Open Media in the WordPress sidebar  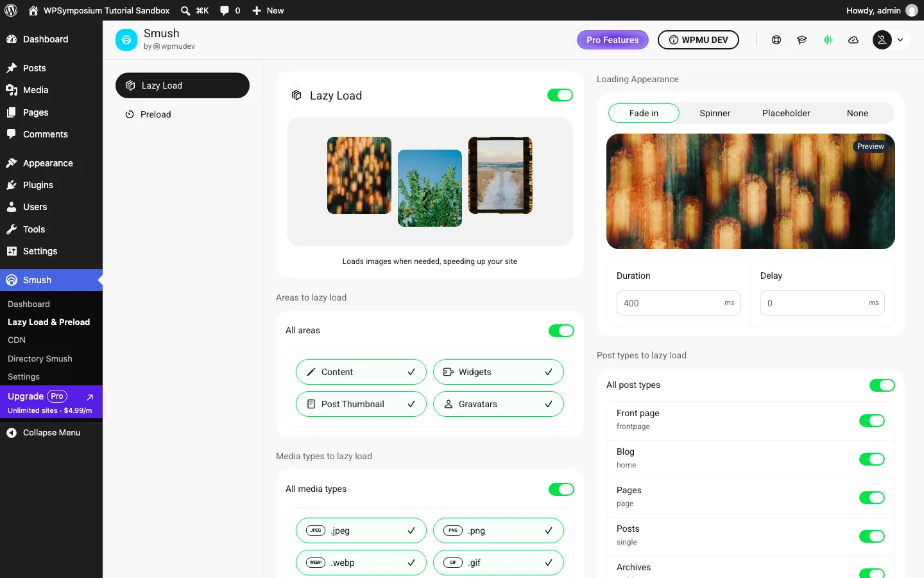[x=51, y=90]
